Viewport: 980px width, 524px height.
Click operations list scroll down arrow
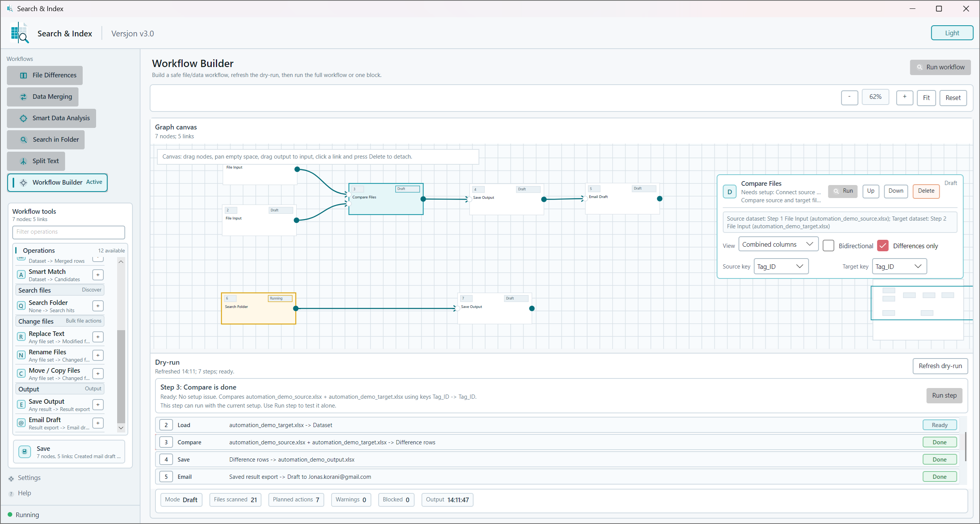pyautogui.click(x=121, y=428)
